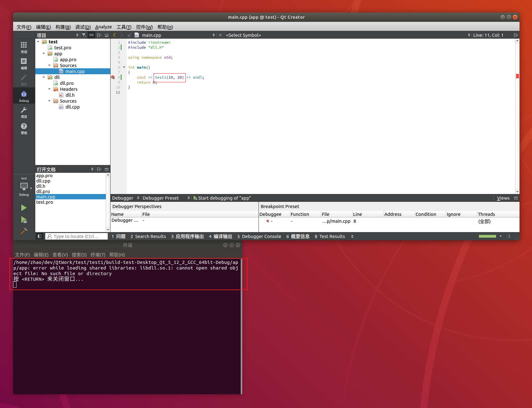Open the 构建(B) build menu
The width and height of the screenshot is (532, 408).
click(63, 27)
